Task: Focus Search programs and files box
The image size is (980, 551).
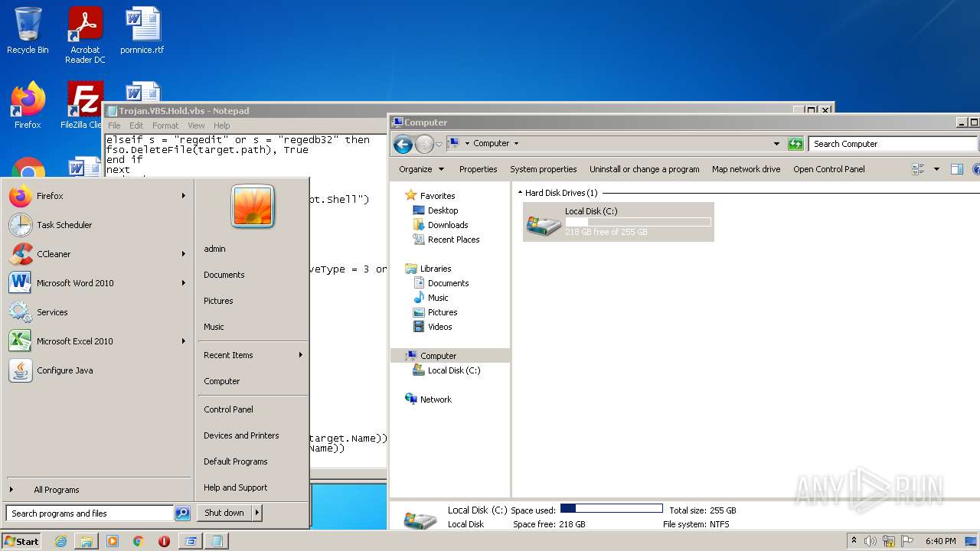Action: point(90,514)
